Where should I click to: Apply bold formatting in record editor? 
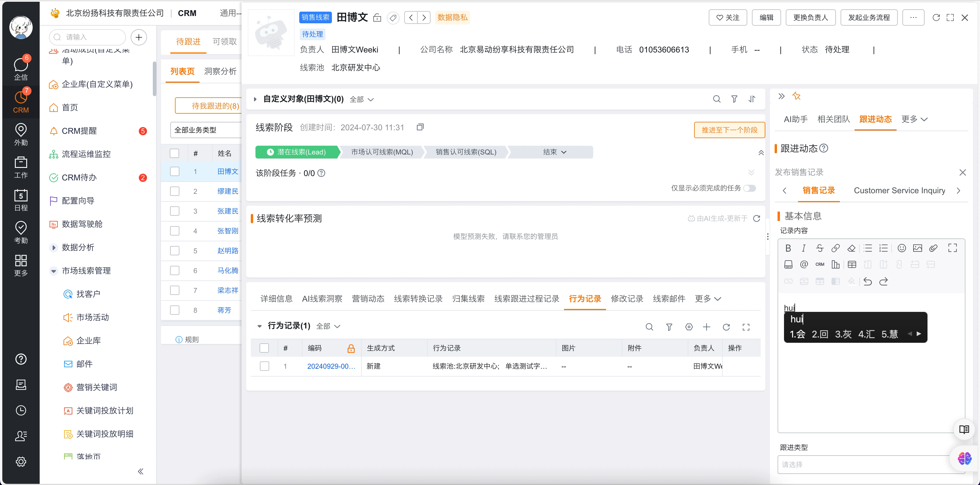coord(788,248)
